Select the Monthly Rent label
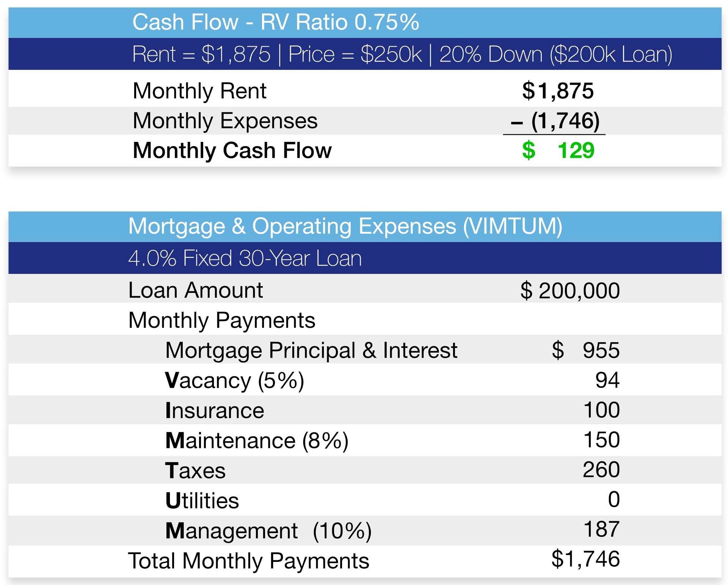This screenshot has height=585, width=728. click(x=199, y=91)
